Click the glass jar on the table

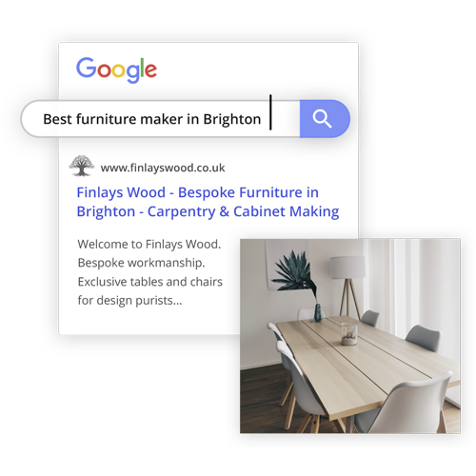(x=349, y=334)
